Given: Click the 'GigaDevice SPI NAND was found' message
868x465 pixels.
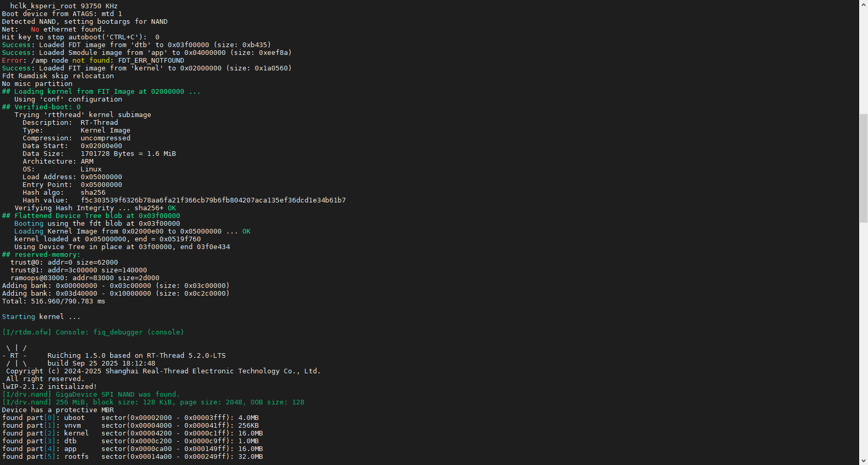Looking at the screenshot, I should (x=118, y=395).
